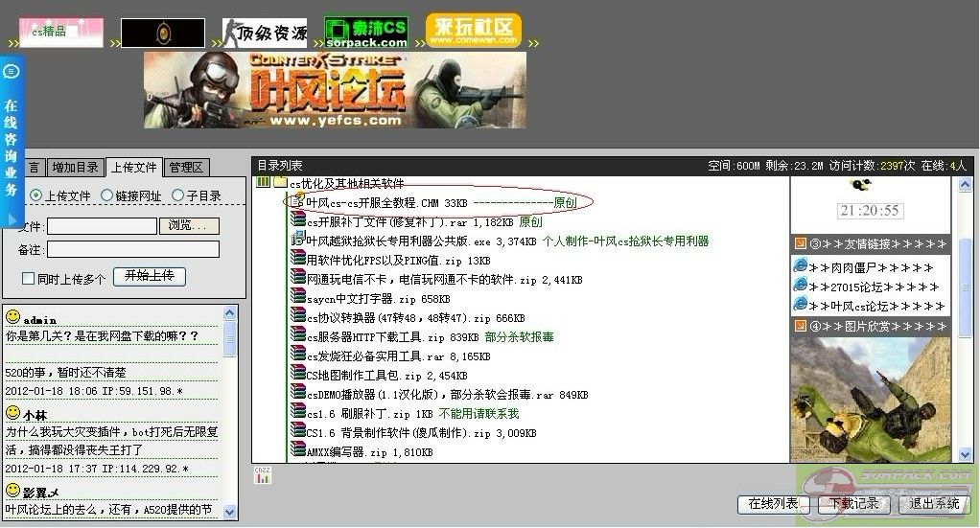Click the archive icon of sayon中文打字器.zip
The height and width of the screenshot is (528, 980).
click(x=298, y=298)
